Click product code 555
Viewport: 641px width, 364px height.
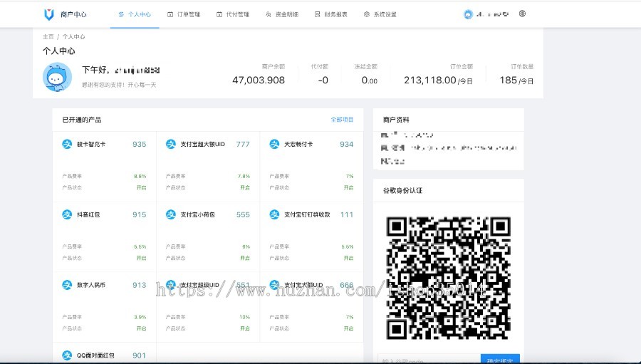click(243, 214)
